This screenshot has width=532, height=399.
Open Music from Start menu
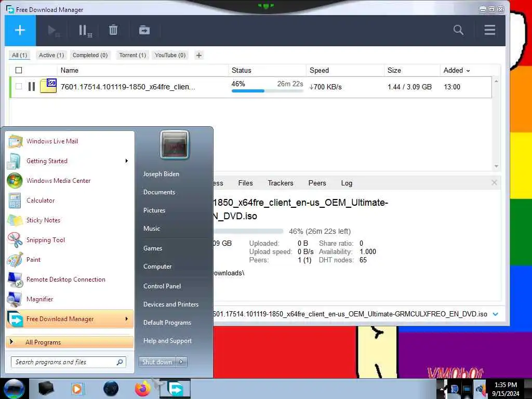click(x=152, y=229)
